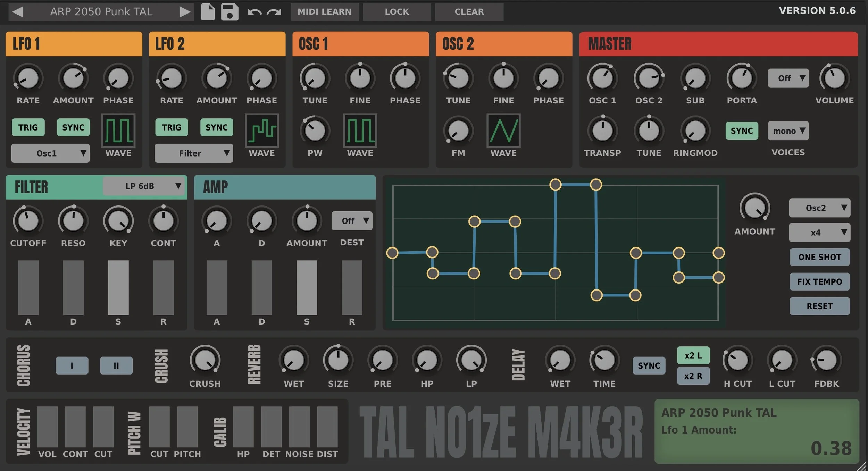Screen dimensions: 868x471
Task: Click the LFO 1 RATE knob
Action: pyautogui.click(x=28, y=78)
